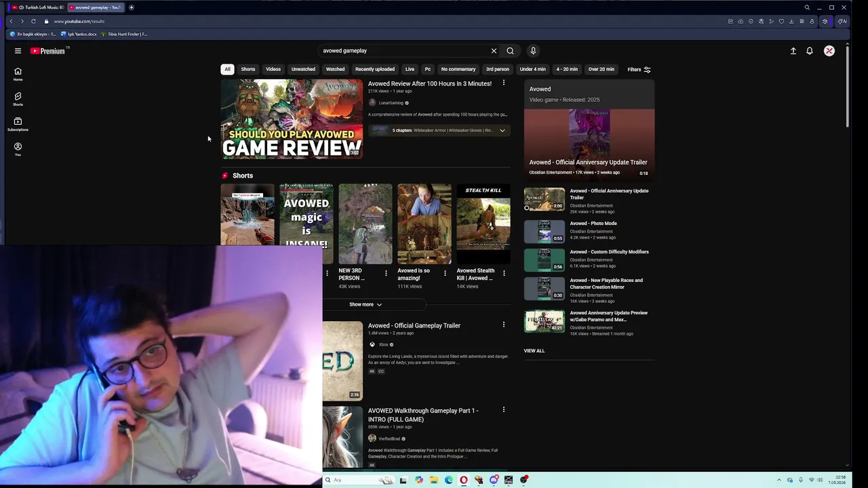Select the Watched filter chip
Image resolution: width=868 pixels, height=488 pixels.
pyautogui.click(x=335, y=69)
